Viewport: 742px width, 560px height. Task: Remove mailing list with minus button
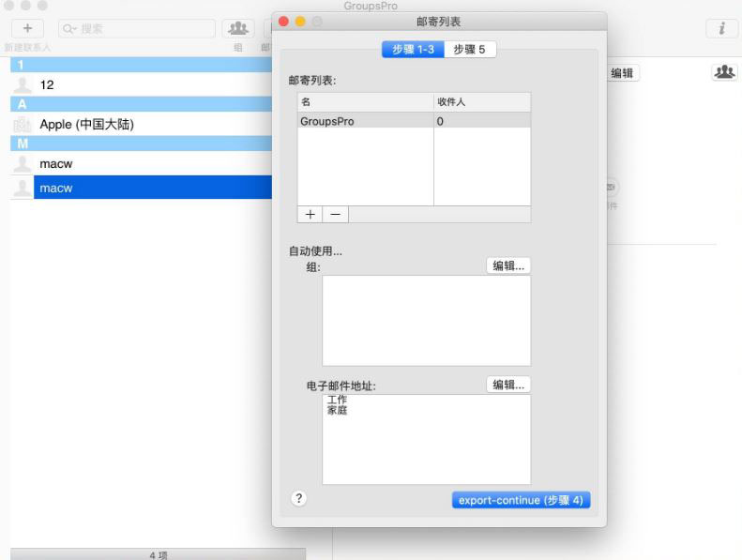point(336,215)
